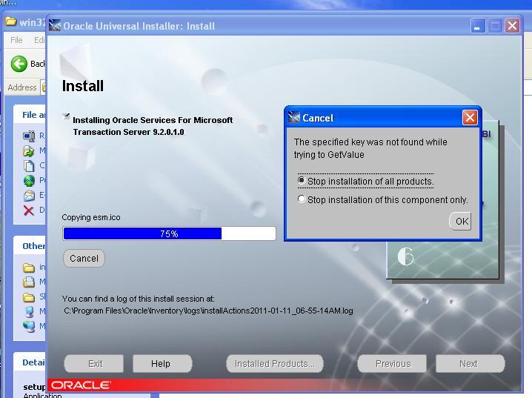Click Copy this file icon in sidebar
This screenshot has width=532, height=398.
tap(29, 165)
